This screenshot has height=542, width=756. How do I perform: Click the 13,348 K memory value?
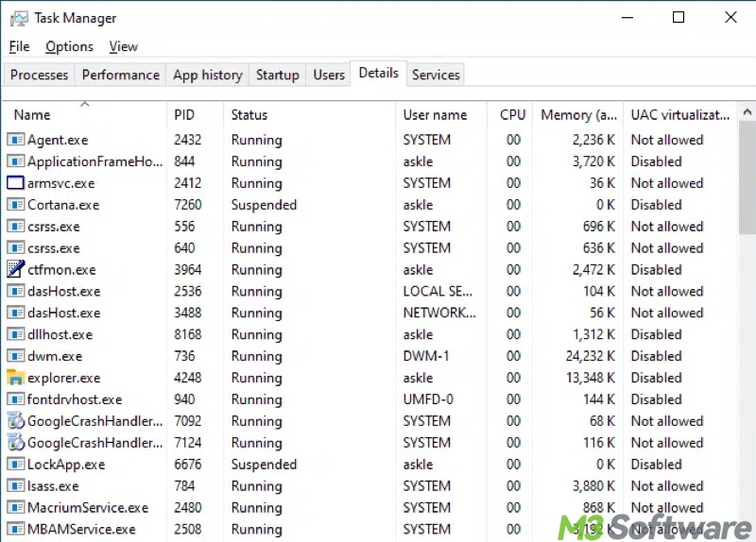591,378
